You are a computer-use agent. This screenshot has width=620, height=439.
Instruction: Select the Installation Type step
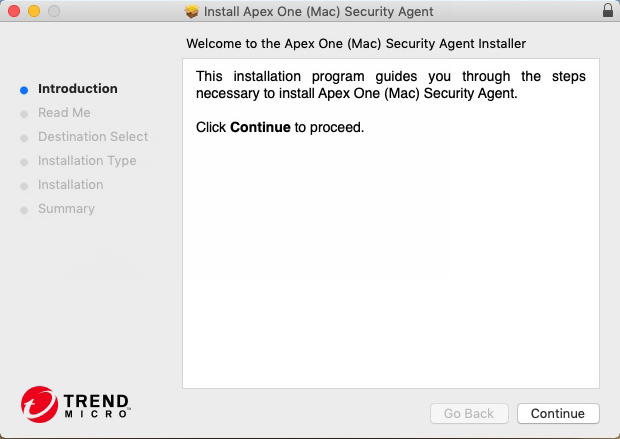[x=87, y=161]
